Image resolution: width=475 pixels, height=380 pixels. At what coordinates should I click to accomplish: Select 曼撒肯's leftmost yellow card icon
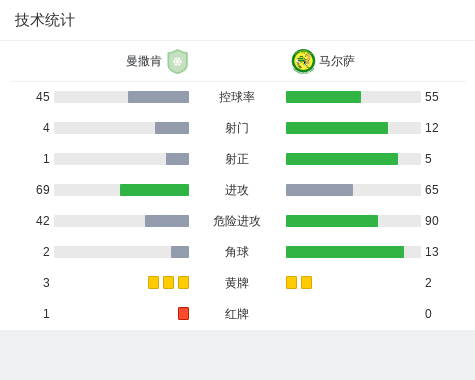click(x=153, y=282)
